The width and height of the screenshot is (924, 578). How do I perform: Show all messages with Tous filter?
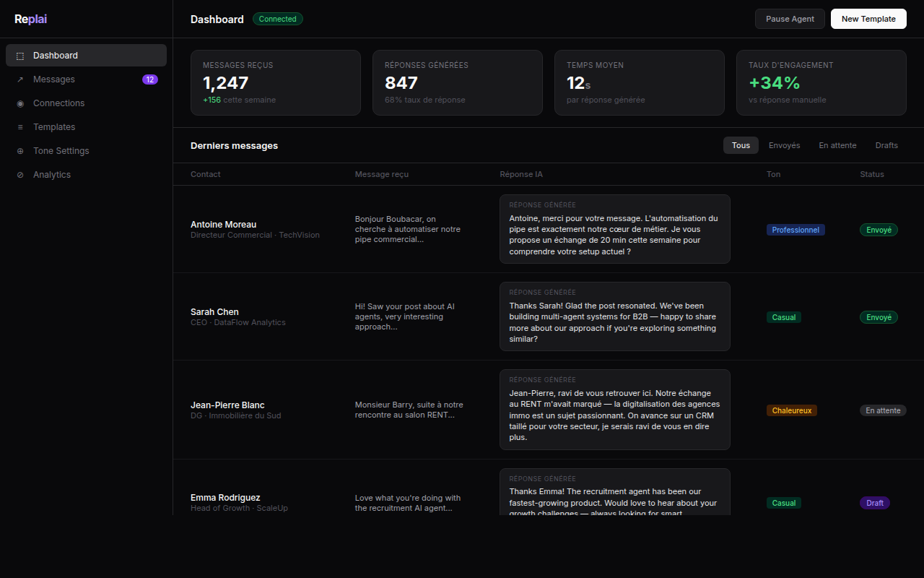[x=741, y=145]
